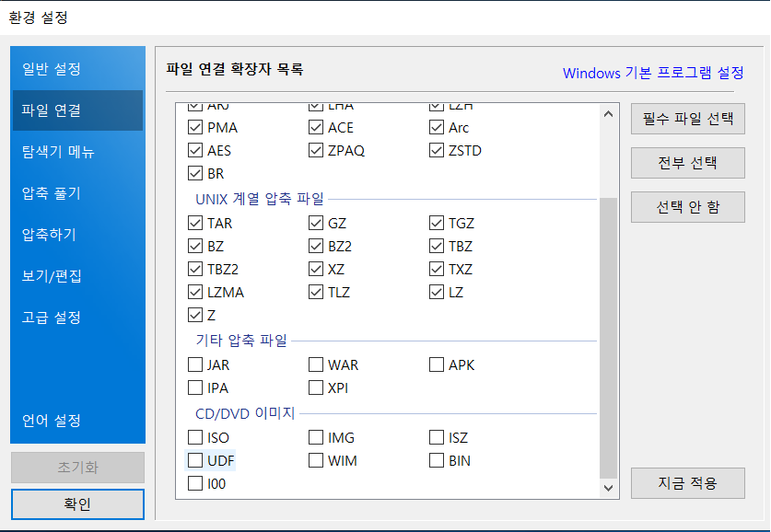Toggle the AES extension checkbox
The width and height of the screenshot is (771, 532).
coord(195,150)
